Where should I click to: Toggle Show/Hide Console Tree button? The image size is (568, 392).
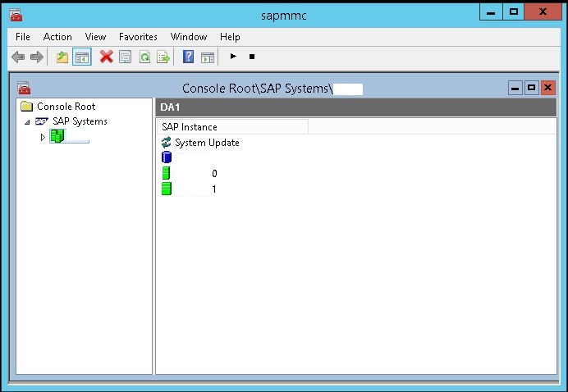point(82,57)
